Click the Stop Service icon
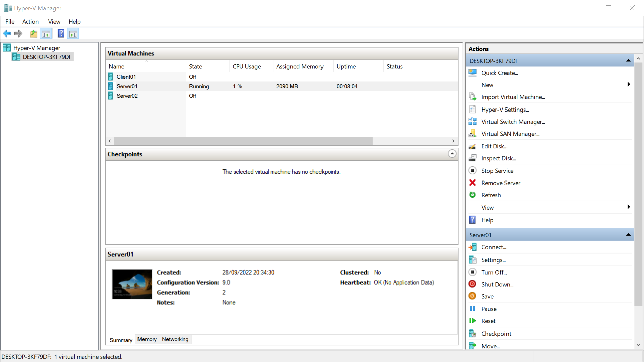644x362 pixels. [473, 170]
